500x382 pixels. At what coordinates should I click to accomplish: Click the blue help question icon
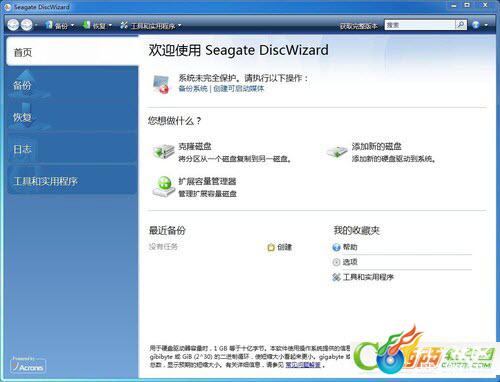click(x=476, y=25)
